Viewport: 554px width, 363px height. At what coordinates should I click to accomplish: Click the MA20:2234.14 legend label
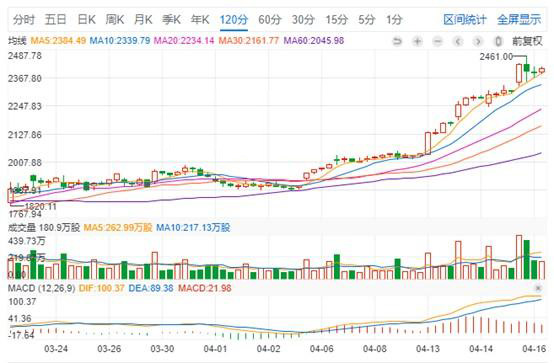tap(184, 41)
